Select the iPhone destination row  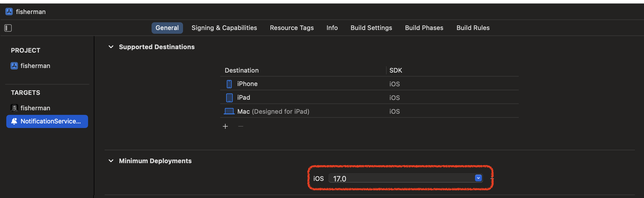(x=369, y=84)
